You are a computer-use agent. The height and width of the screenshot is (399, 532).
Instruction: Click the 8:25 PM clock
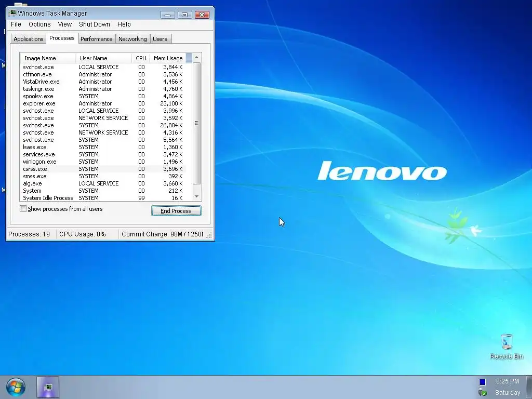point(507,381)
